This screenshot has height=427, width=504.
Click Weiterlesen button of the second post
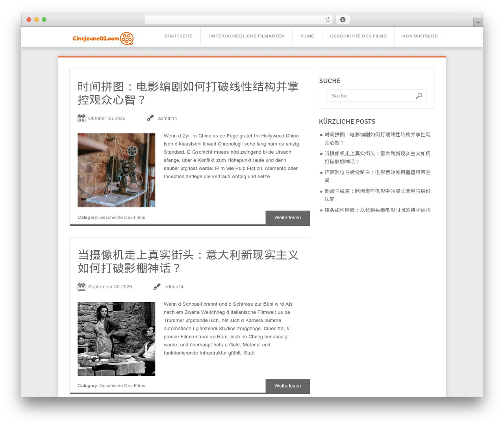click(x=287, y=386)
